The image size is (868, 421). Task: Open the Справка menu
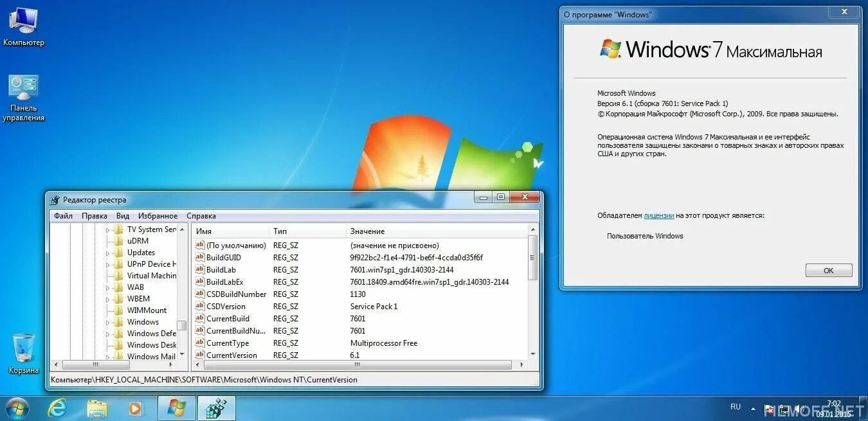coord(201,216)
